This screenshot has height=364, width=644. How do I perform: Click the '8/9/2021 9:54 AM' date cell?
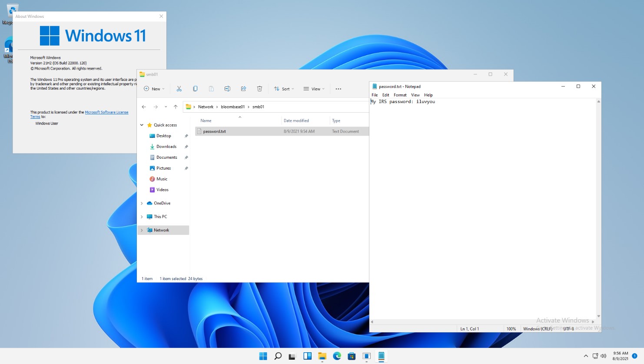(299, 131)
